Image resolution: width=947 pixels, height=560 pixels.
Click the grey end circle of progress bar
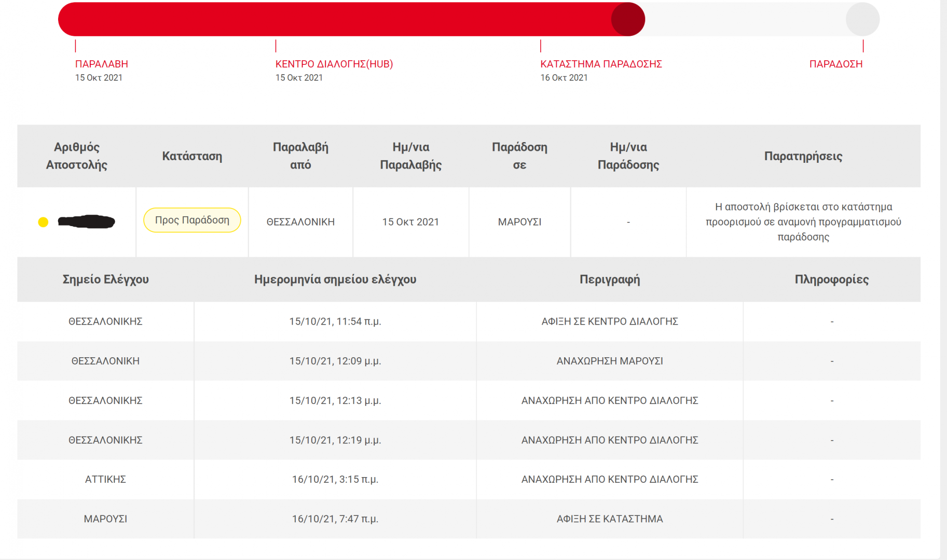tap(862, 19)
